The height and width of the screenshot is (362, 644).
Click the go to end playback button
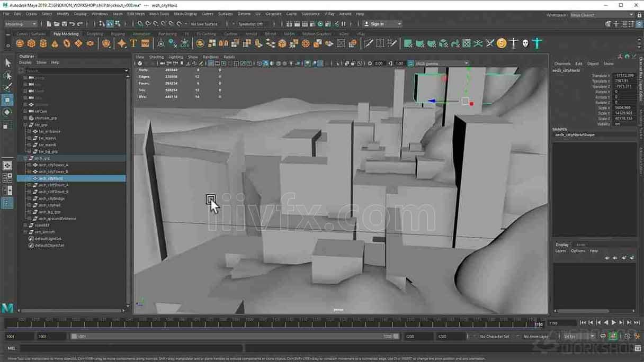pos(637,322)
